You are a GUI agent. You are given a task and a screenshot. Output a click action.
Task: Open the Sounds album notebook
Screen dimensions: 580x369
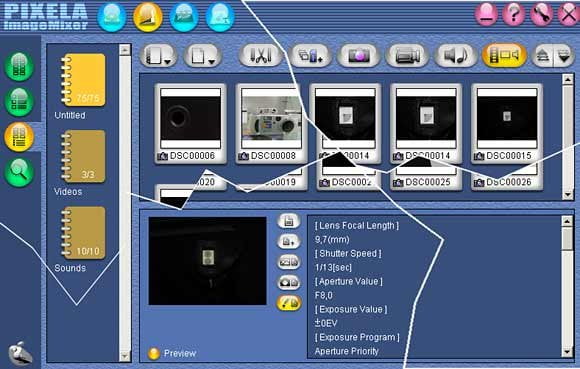83,233
